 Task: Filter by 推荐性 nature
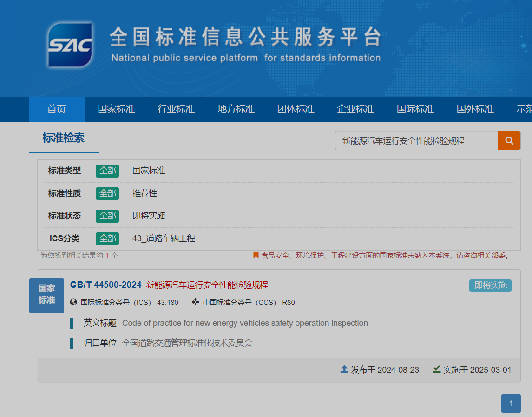(x=144, y=193)
